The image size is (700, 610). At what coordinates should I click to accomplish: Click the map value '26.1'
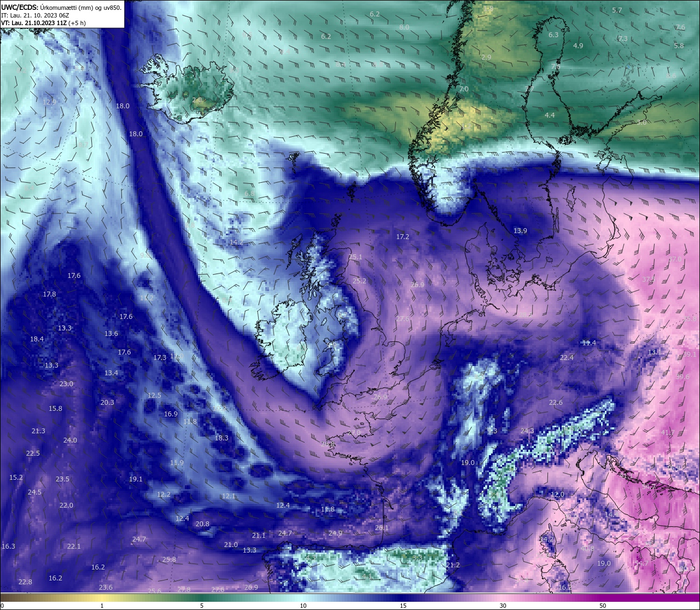pos(382,528)
